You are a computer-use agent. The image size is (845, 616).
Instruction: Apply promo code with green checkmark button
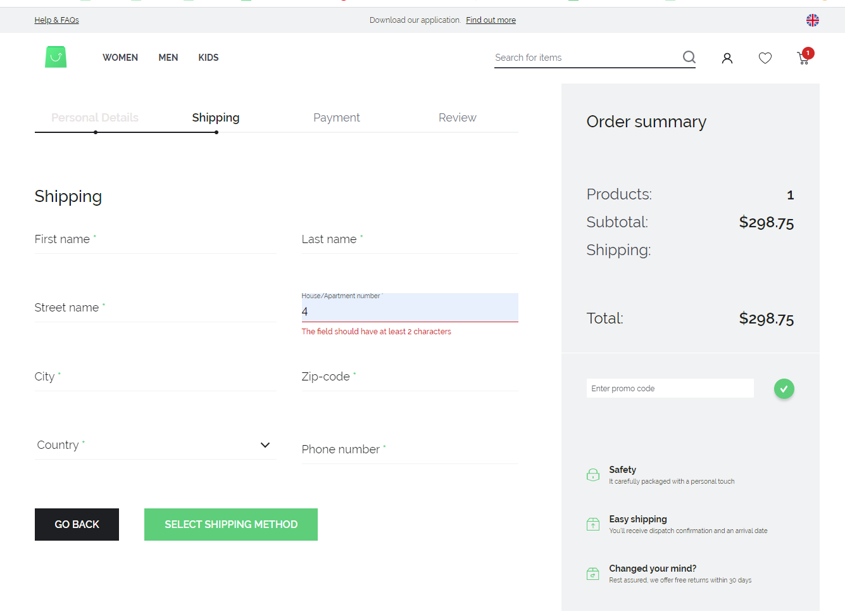pos(784,388)
